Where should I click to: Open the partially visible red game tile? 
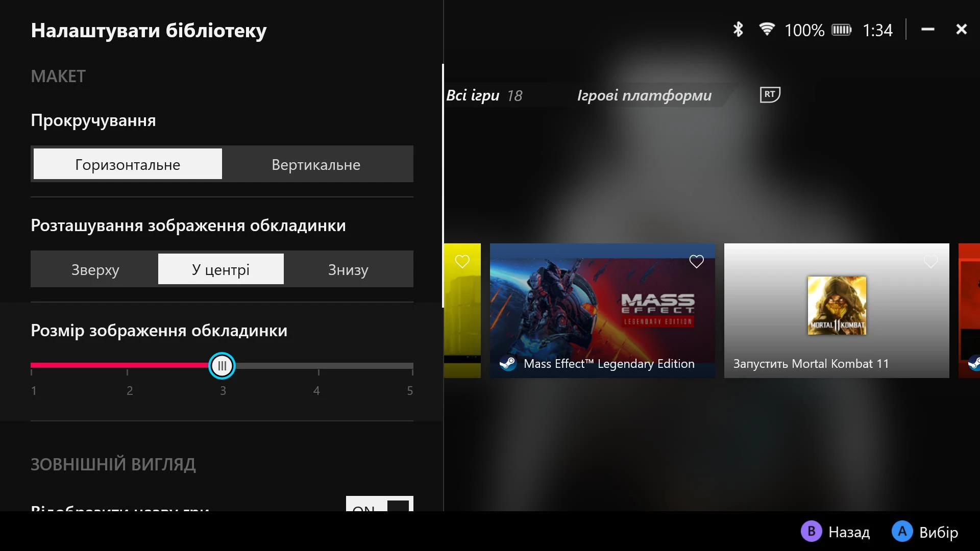pos(969,311)
